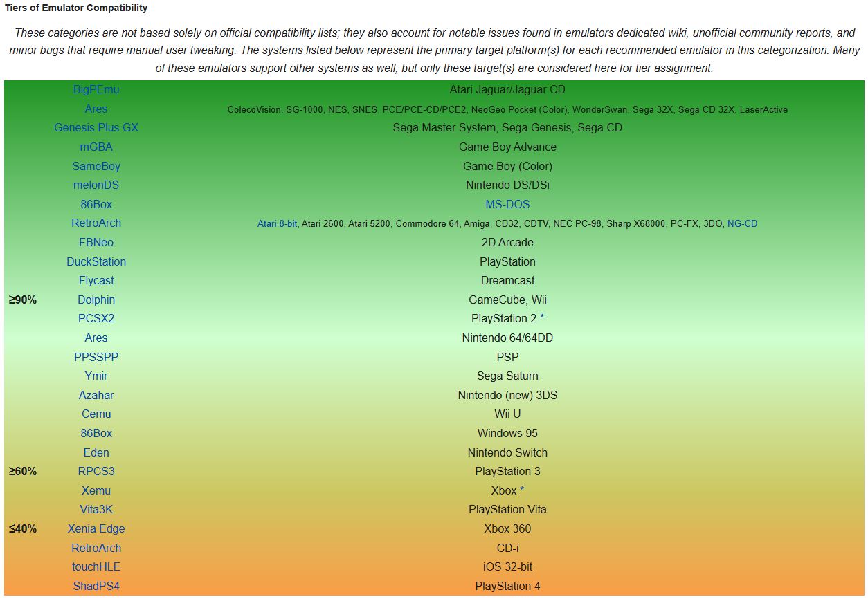Click the 'Sega Saturn' cell
Image resolution: width=868 pixels, height=599 pixels.
coord(507,376)
